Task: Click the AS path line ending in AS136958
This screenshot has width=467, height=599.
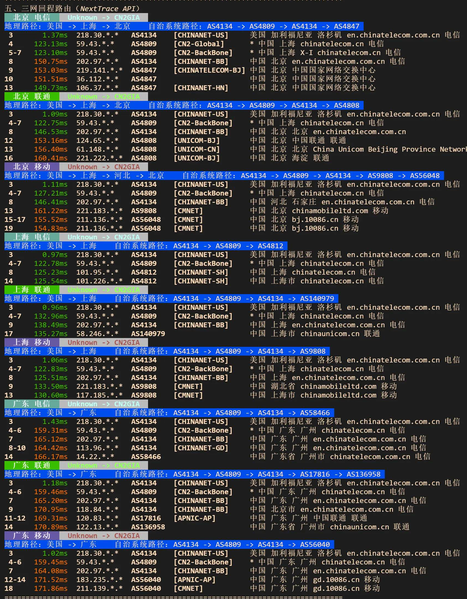Action: tap(195, 474)
